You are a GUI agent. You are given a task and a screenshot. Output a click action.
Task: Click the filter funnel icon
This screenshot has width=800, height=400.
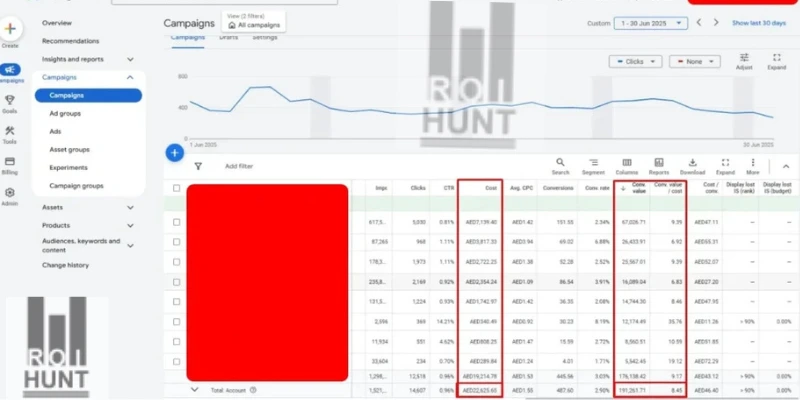point(198,166)
